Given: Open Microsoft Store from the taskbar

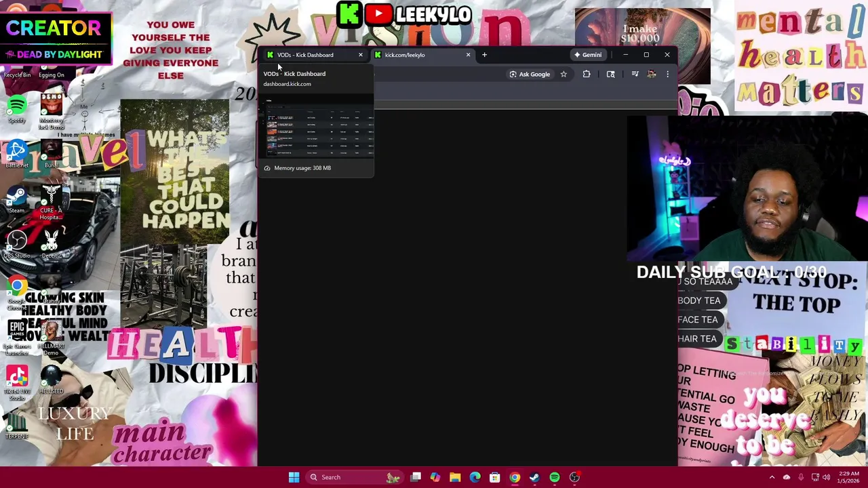Looking at the screenshot, I should tap(495, 477).
